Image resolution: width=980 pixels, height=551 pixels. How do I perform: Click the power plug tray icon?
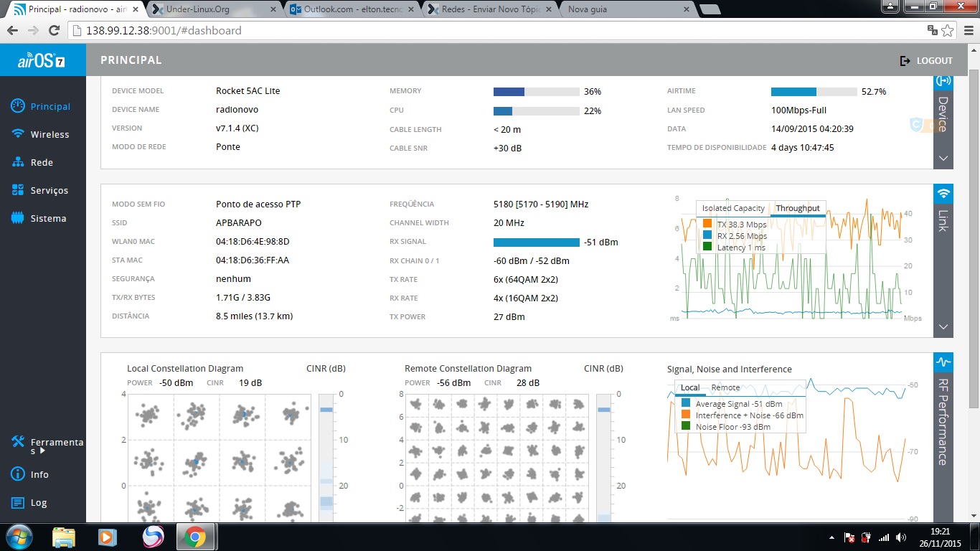pyautogui.click(x=867, y=537)
